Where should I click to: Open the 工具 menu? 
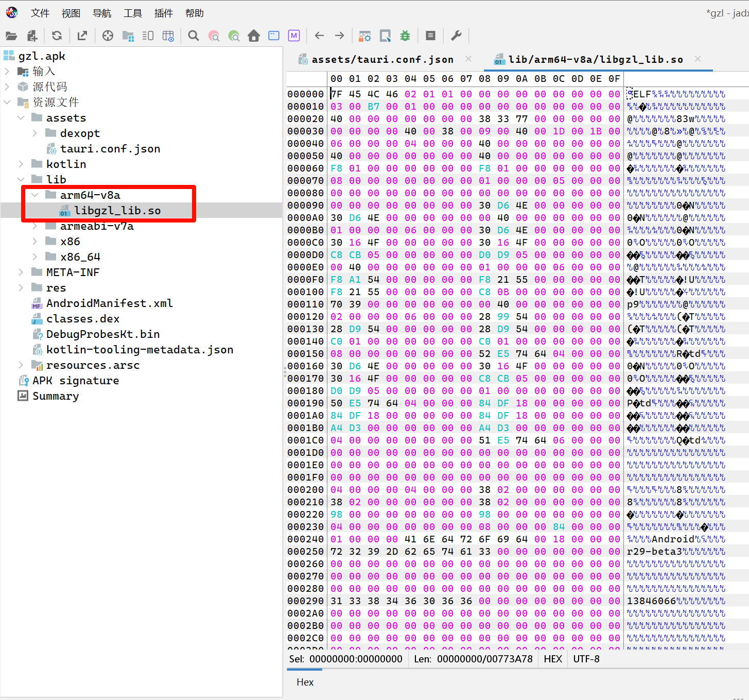tap(132, 13)
